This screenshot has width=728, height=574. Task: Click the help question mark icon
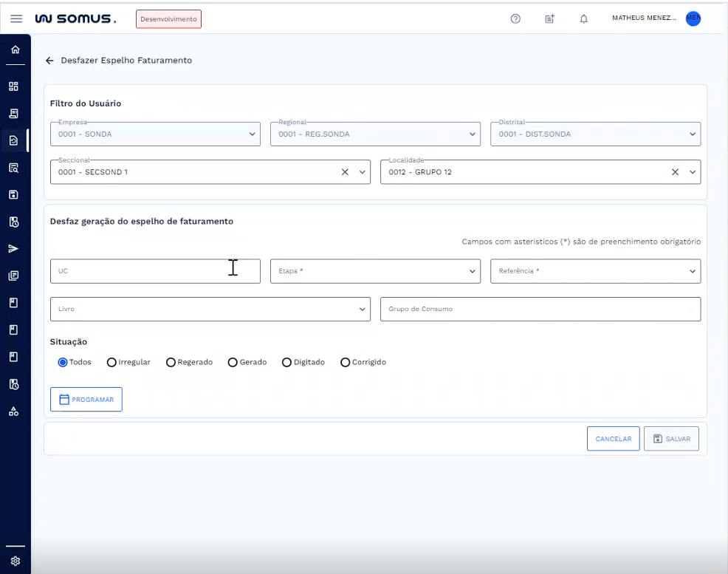[x=515, y=18]
